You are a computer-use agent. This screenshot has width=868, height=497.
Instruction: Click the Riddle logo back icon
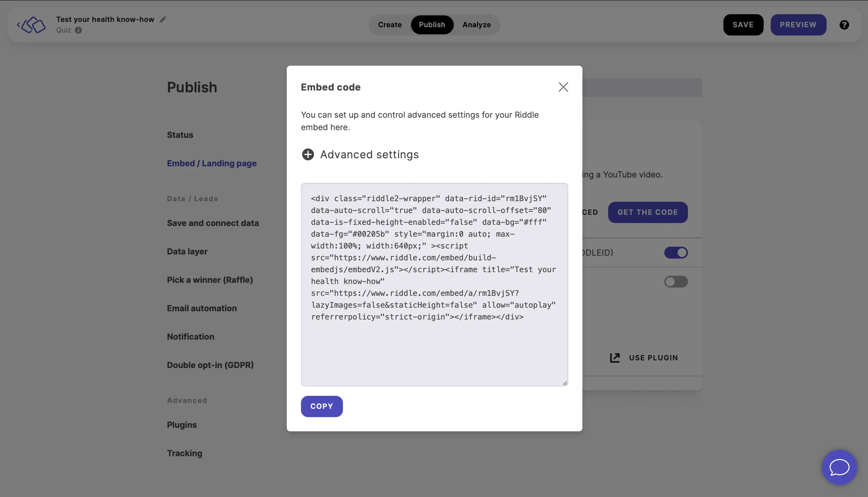[31, 25]
